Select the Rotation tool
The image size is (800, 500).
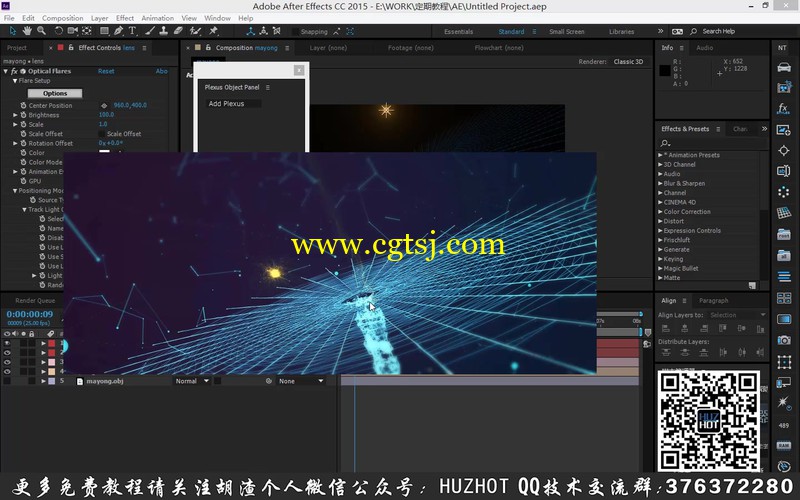pyautogui.click(x=58, y=31)
